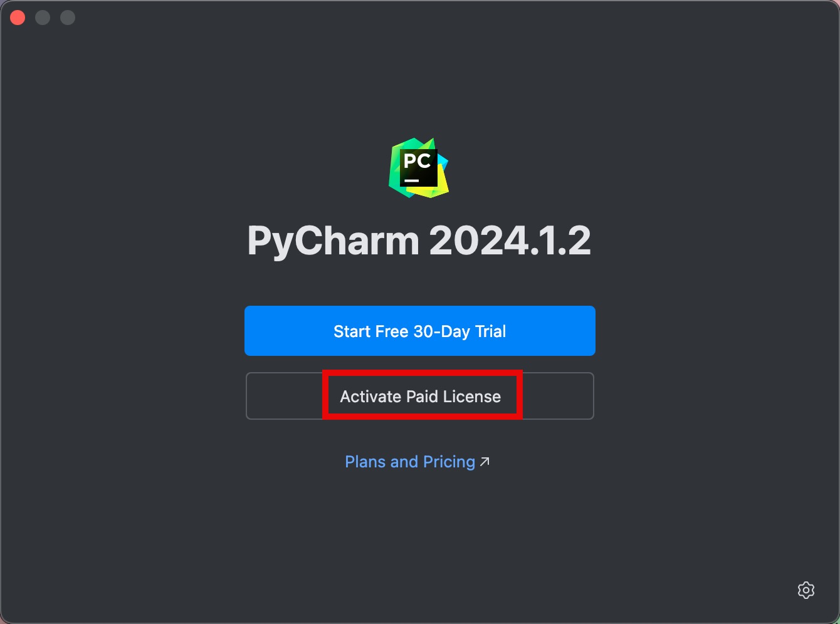Select the PyCharm 2024.1.2 title text
Viewport: 840px width, 624px height.
click(419, 241)
